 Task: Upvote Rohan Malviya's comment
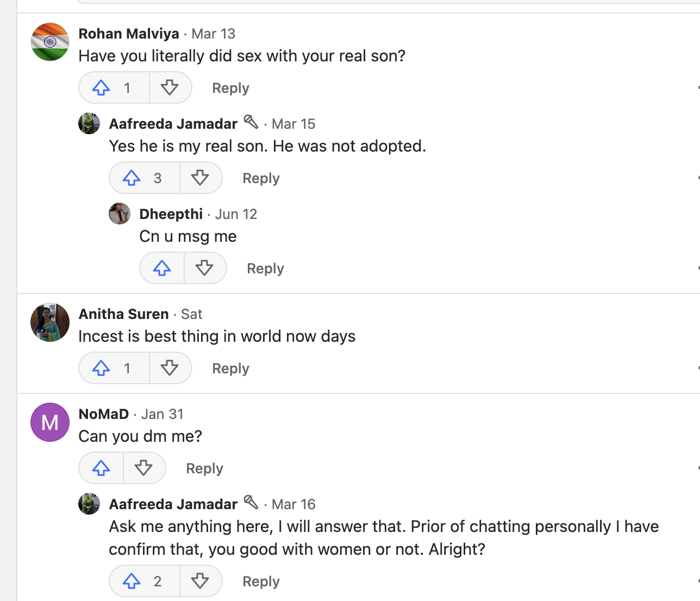click(102, 87)
